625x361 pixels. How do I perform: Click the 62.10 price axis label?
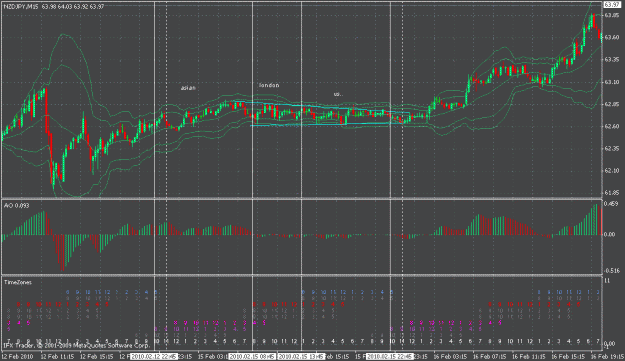pyautogui.click(x=612, y=171)
